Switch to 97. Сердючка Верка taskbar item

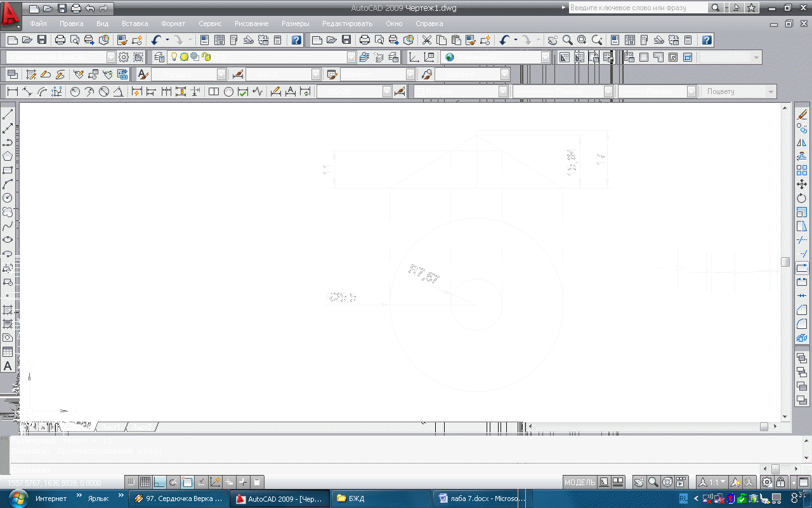(178, 498)
